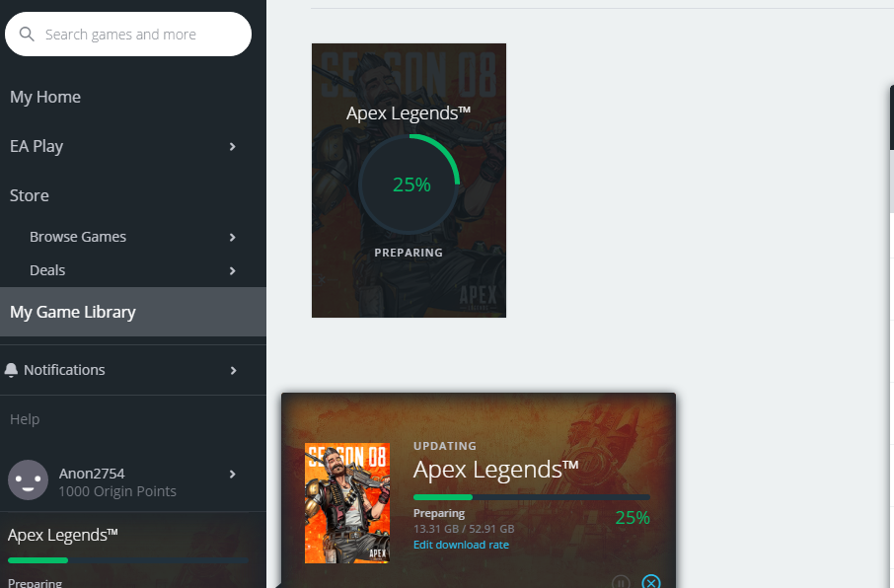
Task: Open the Help link
Action: pyautogui.click(x=25, y=419)
